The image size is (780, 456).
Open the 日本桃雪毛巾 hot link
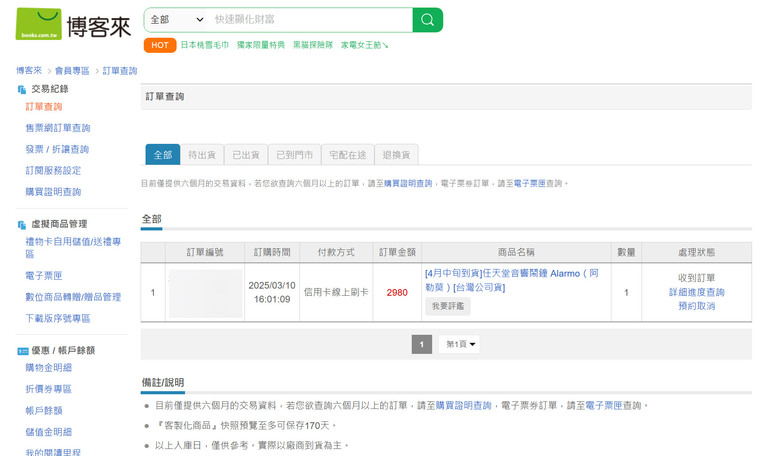point(204,45)
